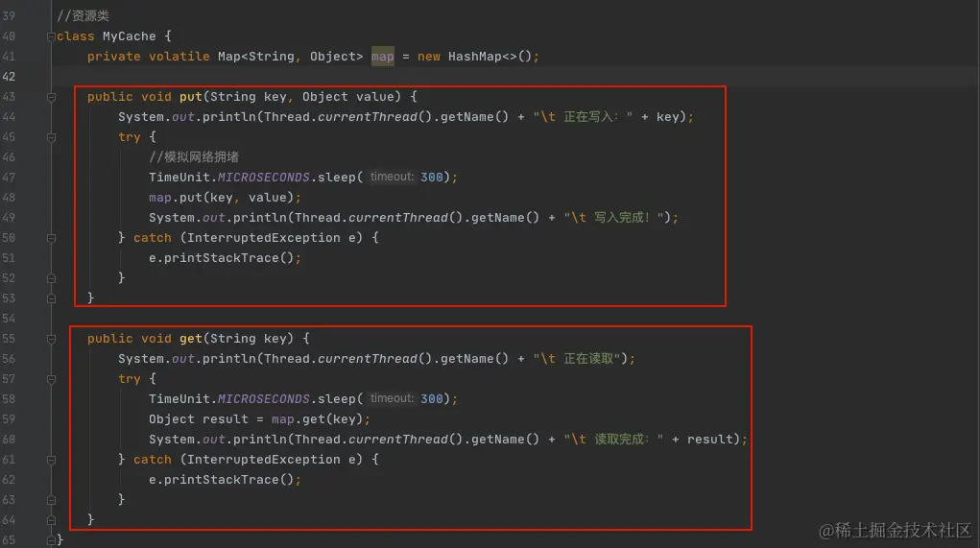Click line number 59 in the gutter
The width and height of the screenshot is (980, 548).
(9, 419)
